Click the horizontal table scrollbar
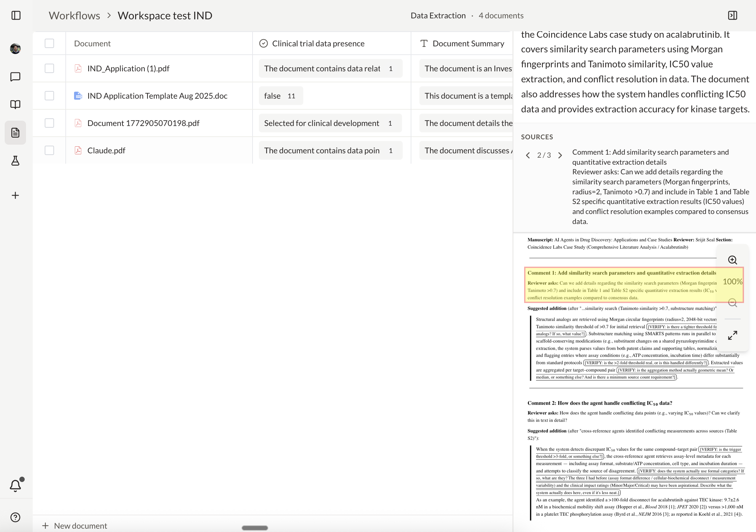This screenshot has width=756, height=532. tap(255, 528)
